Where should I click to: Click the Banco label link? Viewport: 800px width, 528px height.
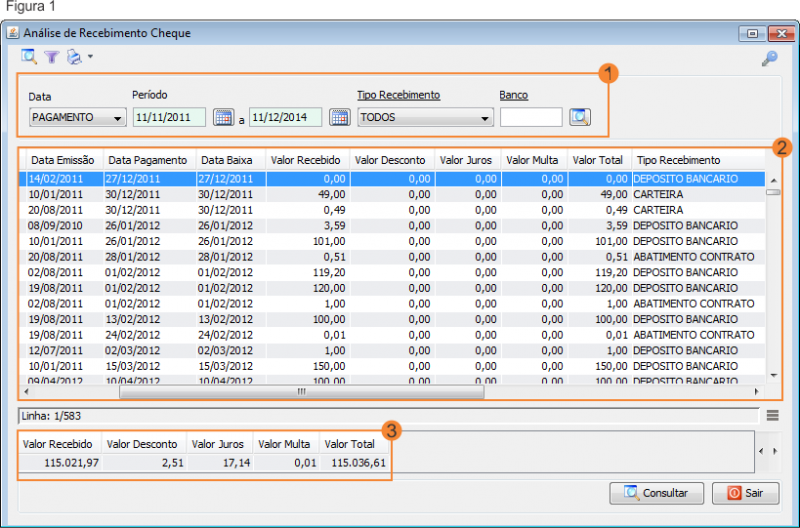tap(513, 95)
